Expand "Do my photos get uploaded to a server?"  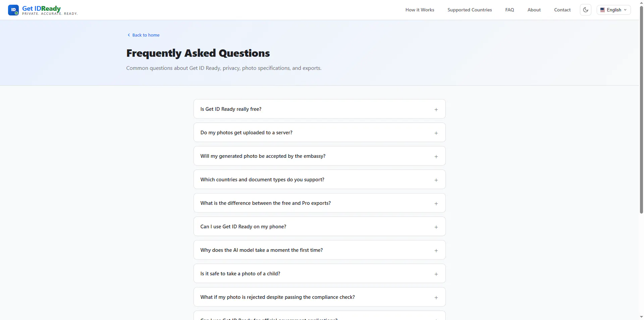(319, 132)
